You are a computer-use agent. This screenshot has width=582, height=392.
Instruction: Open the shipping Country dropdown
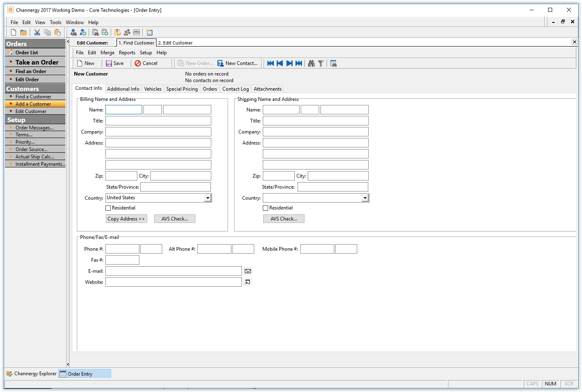click(x=365, y=198)
